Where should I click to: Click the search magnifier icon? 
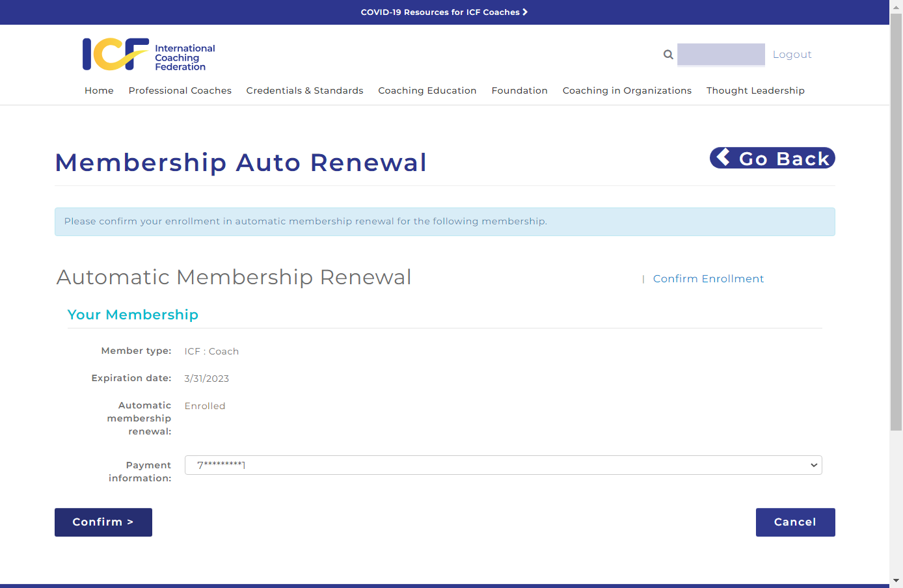coord(668,55)
